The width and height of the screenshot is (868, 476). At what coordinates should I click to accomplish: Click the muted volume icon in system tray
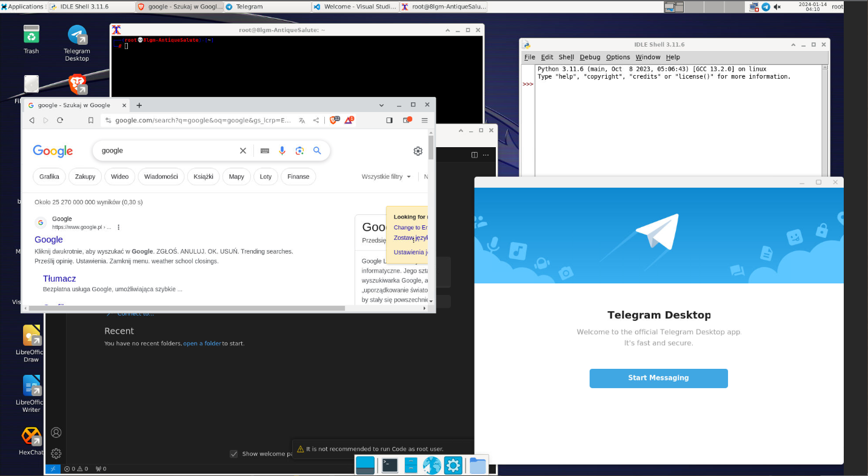[777, 7]
